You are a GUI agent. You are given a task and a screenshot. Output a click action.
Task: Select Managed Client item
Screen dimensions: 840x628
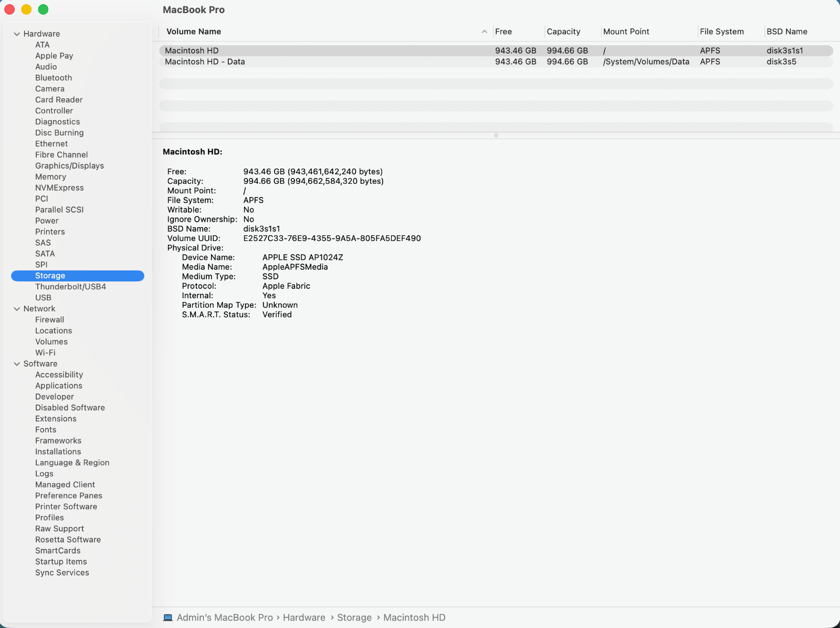(x=65, y=486)
